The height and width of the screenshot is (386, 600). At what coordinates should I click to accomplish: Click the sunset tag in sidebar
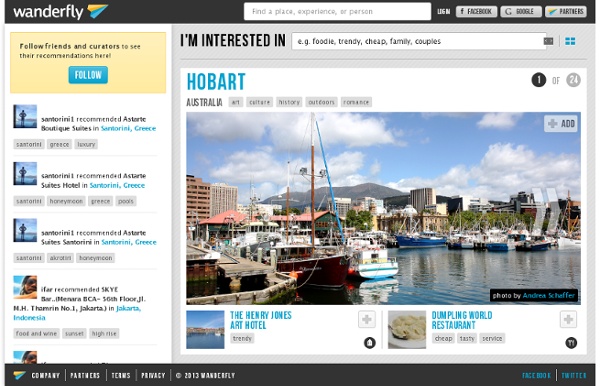(74, 334)
